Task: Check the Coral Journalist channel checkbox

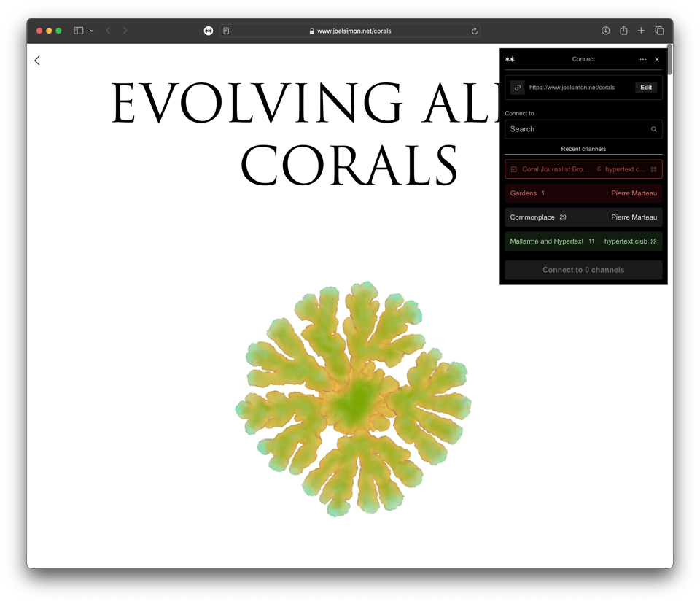Action: [x=514, y=169]
